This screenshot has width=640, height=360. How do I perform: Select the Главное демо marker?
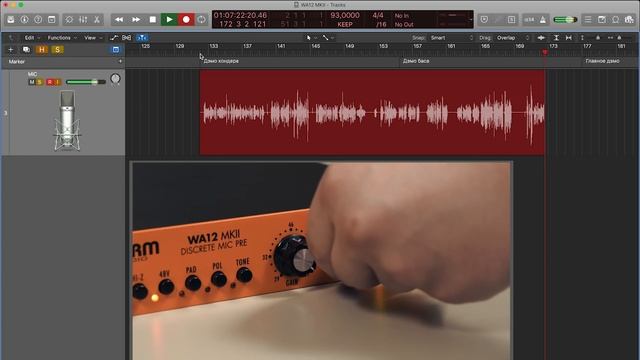(602, 61)
